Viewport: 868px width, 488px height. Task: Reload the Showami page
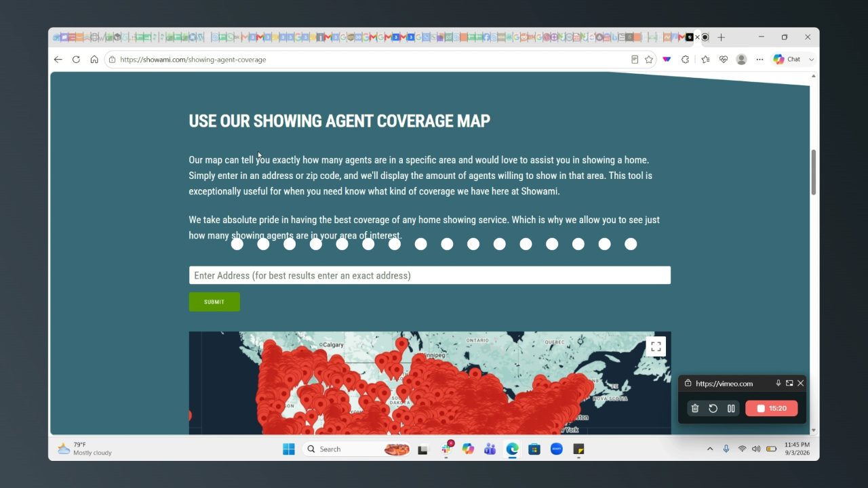76,60
